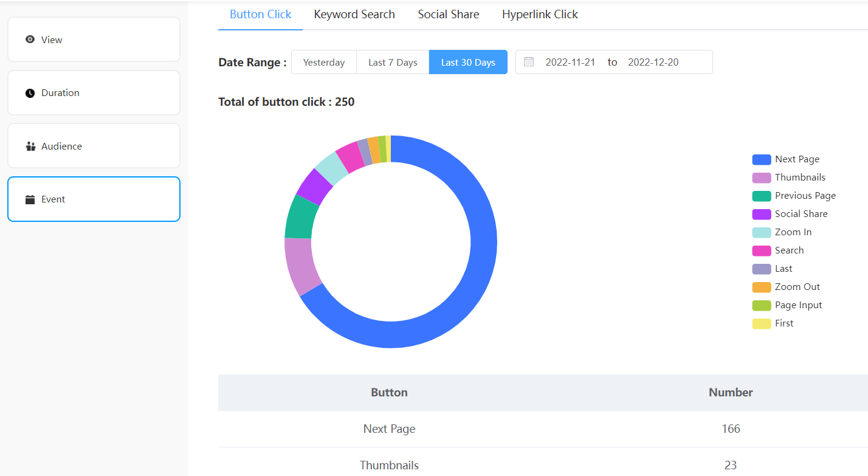
Task: Select the Zoom In legend marker
Action: (760, 232)
